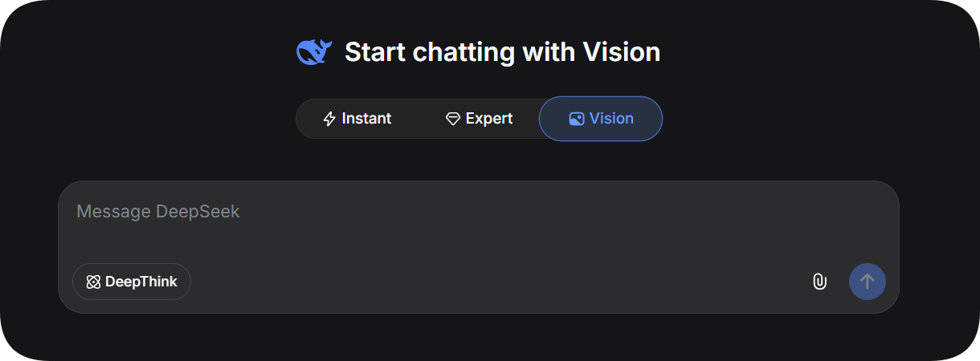Click the lightning bolt icon on Instant
This screenshot has width=980, height=361.
(x=329, y=119)
